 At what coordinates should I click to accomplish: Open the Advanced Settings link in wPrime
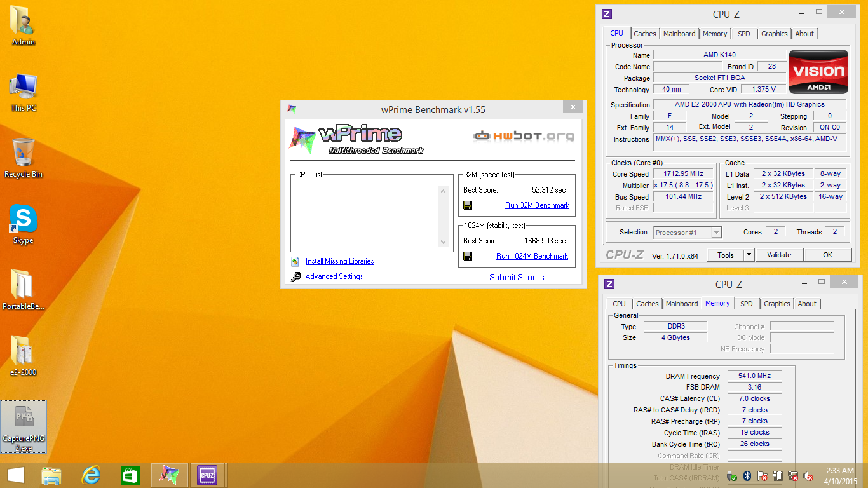[x=334, y=276]
